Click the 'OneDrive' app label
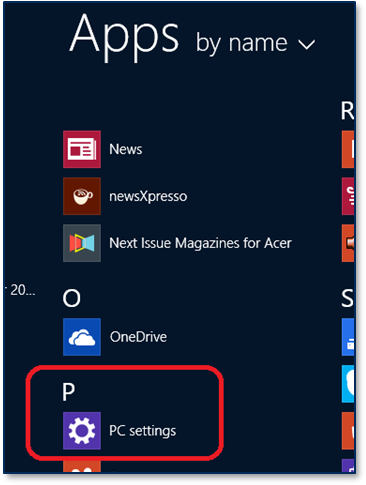This screenshot has height=485, width=366. click(x=138, y=337)
